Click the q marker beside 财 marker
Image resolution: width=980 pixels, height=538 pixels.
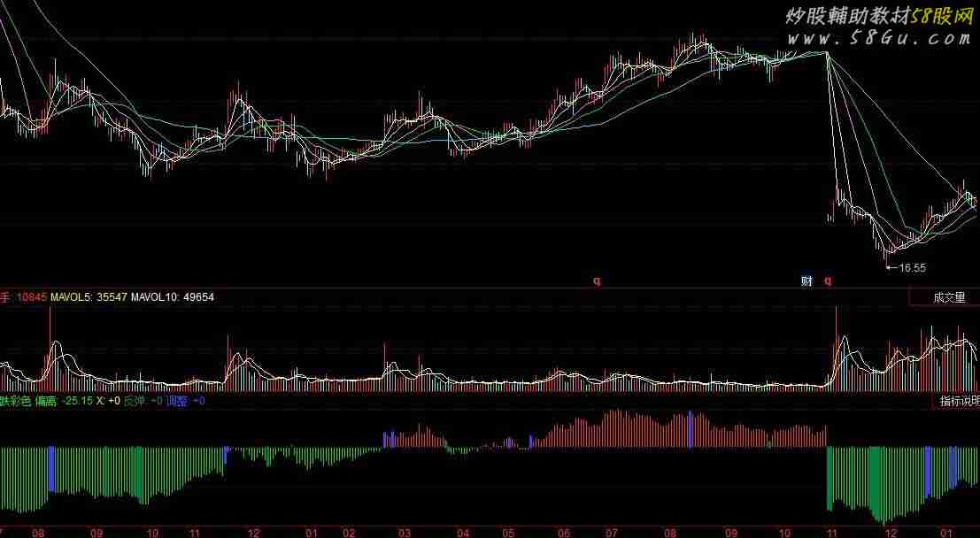pyautogui.click(x=828, y=281)
